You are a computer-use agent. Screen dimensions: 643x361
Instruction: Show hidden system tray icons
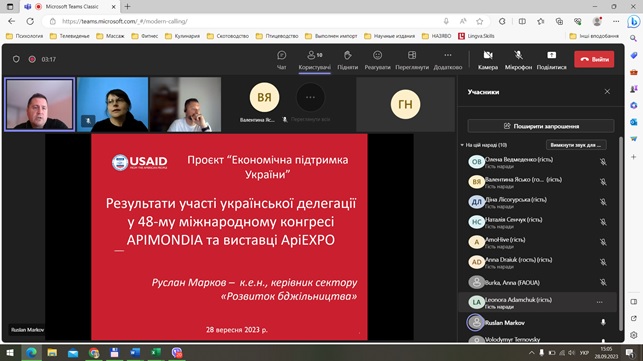[x=531, y=353]
